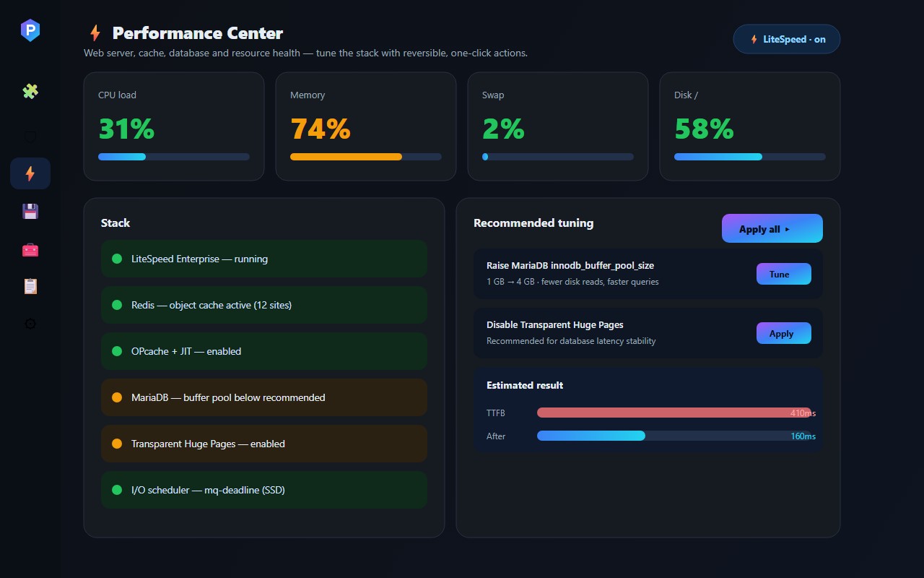Click "Recommended for database latency stability" text
This screenshot has width=924, height=578.
pyautogui.click(x=571, y=341)
